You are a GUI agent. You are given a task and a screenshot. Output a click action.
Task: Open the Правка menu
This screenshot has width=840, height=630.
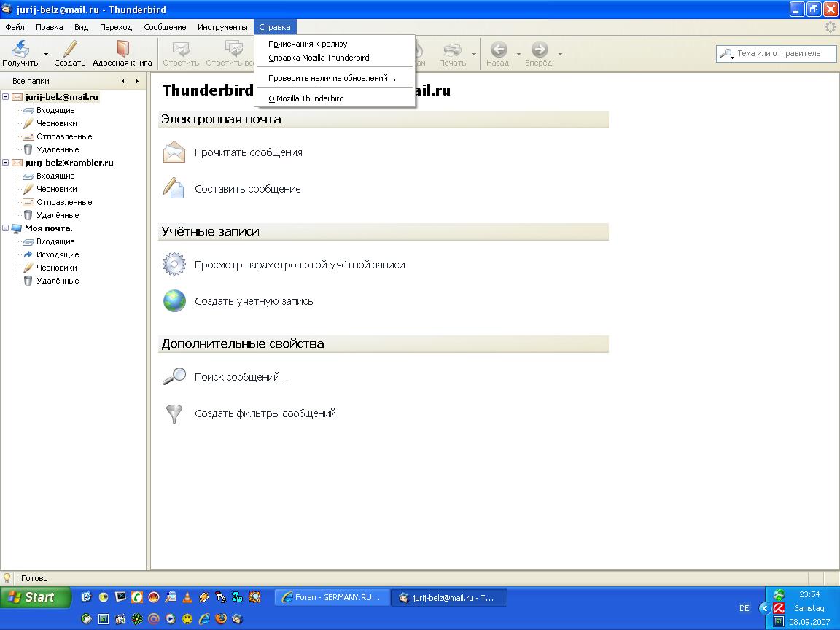50,27
